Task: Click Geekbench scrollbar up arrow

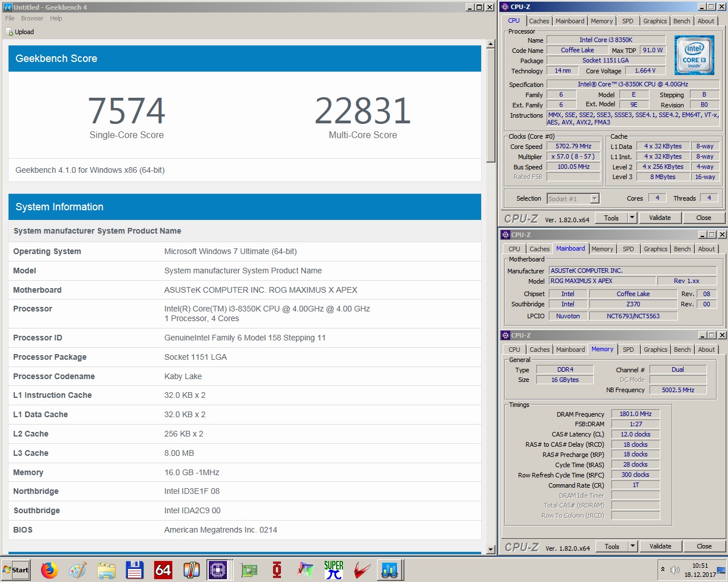Action: (491, 44)
